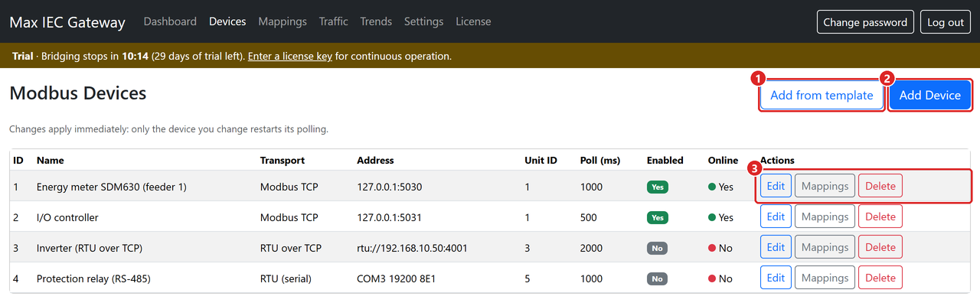
Task: Open Mappings for I/O controller
Action: pos(825,216)
